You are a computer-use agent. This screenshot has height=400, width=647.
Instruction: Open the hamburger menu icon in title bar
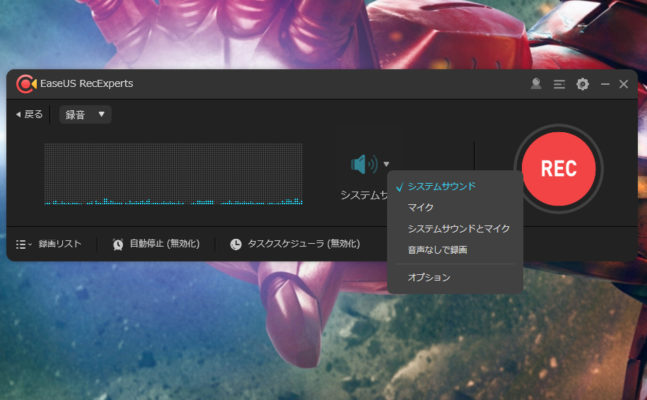click(559, 85)
